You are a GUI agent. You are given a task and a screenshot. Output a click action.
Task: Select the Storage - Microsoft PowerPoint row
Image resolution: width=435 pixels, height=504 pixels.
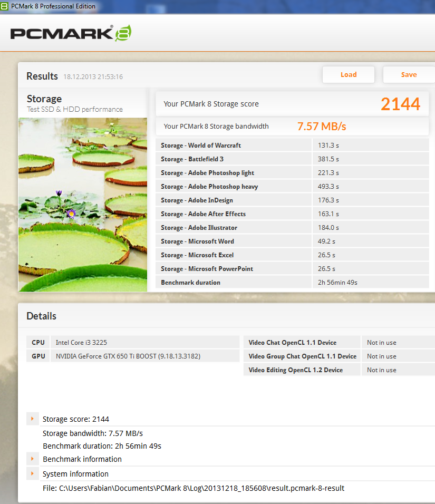(x=292, y=269)
